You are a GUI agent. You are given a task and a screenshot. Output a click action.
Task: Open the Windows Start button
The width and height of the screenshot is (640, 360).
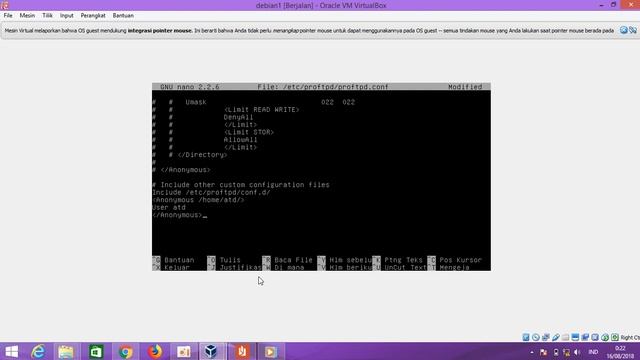(12, 351)
